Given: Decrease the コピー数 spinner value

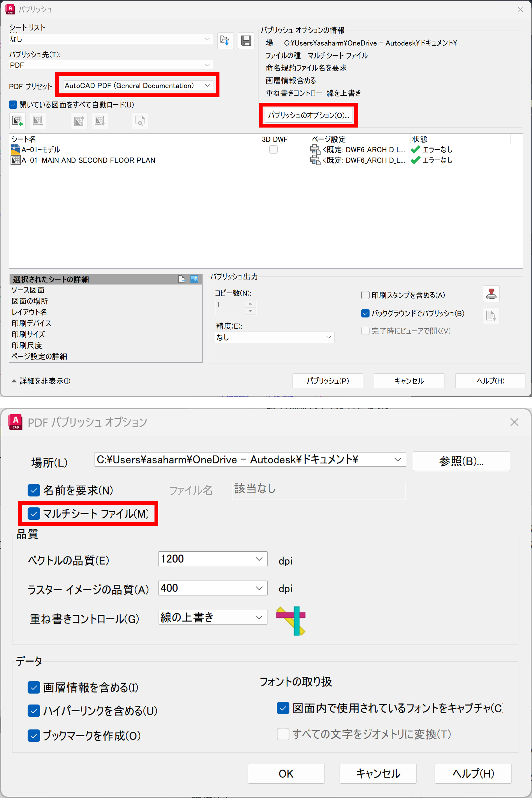Looking at the screenshot, I should 250,311.
